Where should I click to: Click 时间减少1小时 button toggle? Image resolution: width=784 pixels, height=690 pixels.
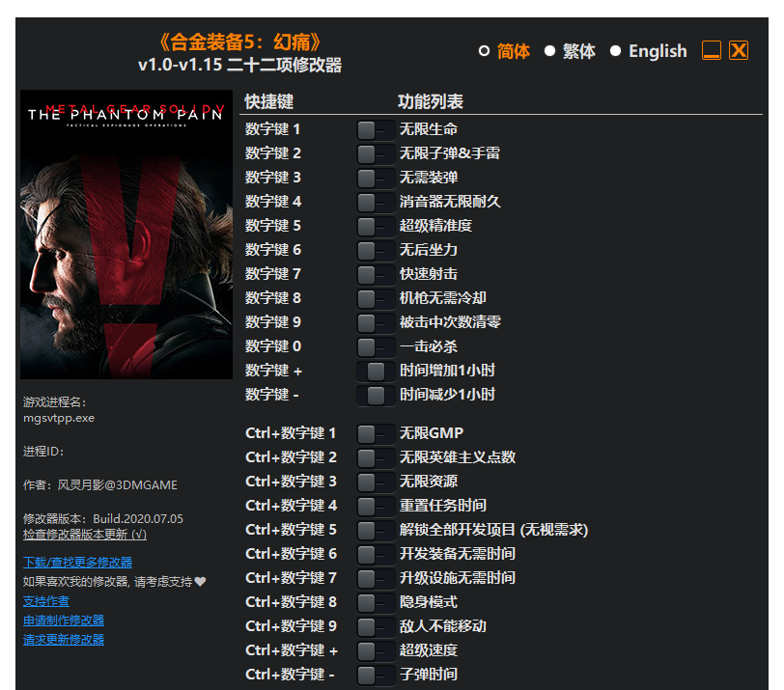pyautogui.click(x=376, y=396)
